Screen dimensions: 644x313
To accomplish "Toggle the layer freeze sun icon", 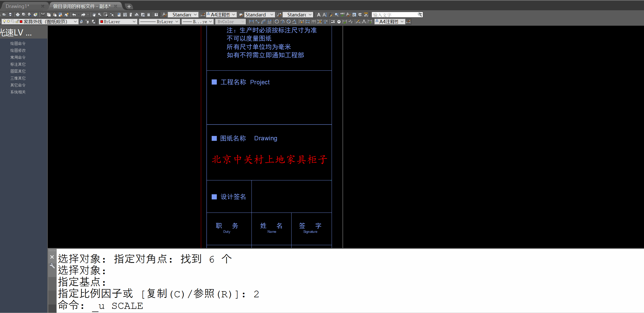I will pos(8,22).
